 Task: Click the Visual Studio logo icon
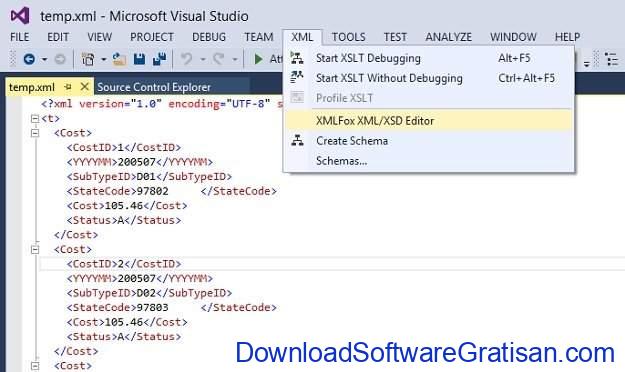coord(20,16)
